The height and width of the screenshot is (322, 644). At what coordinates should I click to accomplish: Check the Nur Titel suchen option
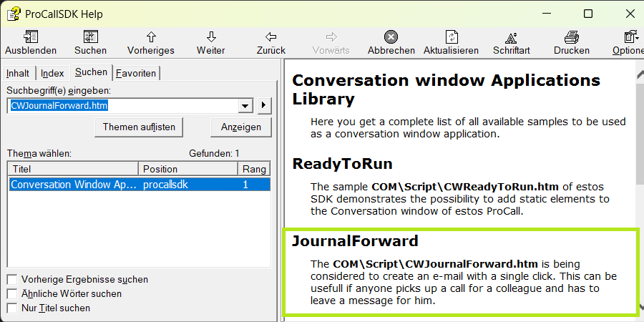tap(12, 308)
